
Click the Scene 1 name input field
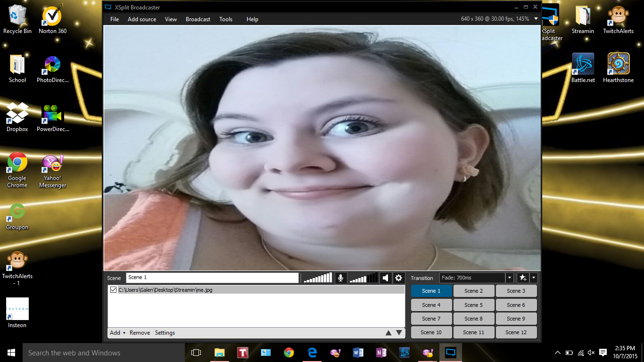[212, 278]
